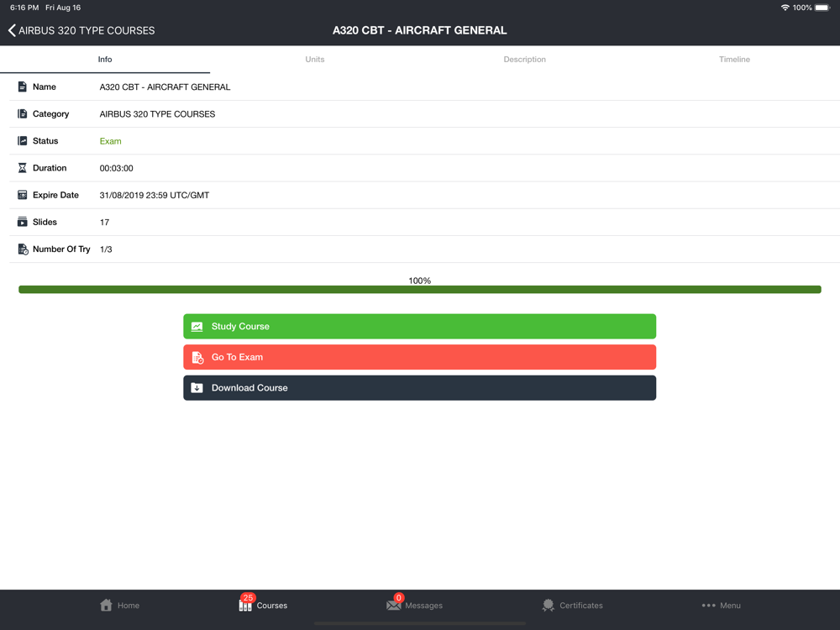
Task: Tap the clock showing 6:16 PM
Action: [x=24, y=8]
